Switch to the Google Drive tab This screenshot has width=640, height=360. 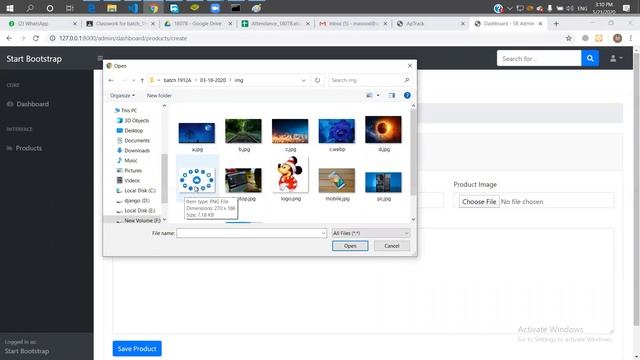click(x=198, y=24)
